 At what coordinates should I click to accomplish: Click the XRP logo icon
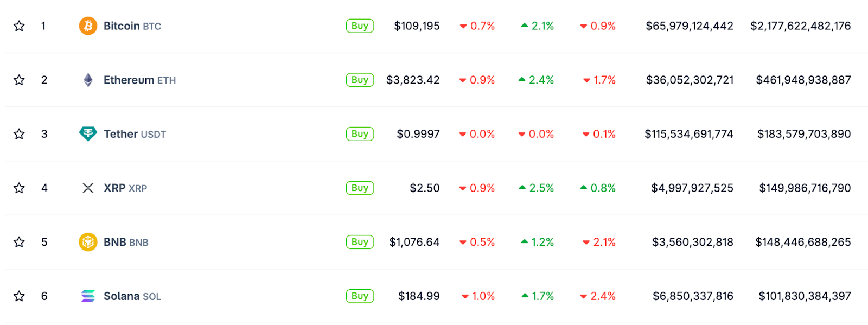pyautogui.click(x=88, y=188)
